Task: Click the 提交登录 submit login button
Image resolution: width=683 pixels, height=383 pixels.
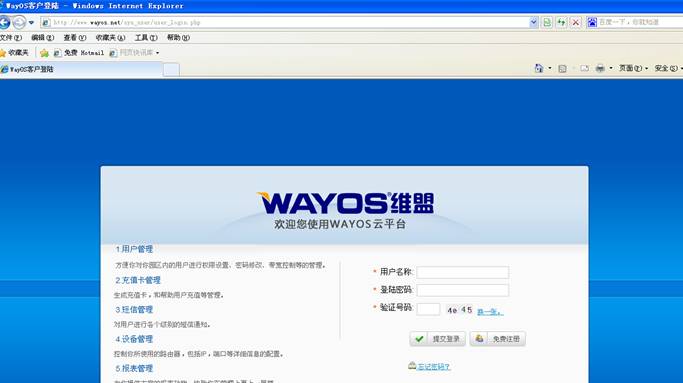Action: click(438, 339)
